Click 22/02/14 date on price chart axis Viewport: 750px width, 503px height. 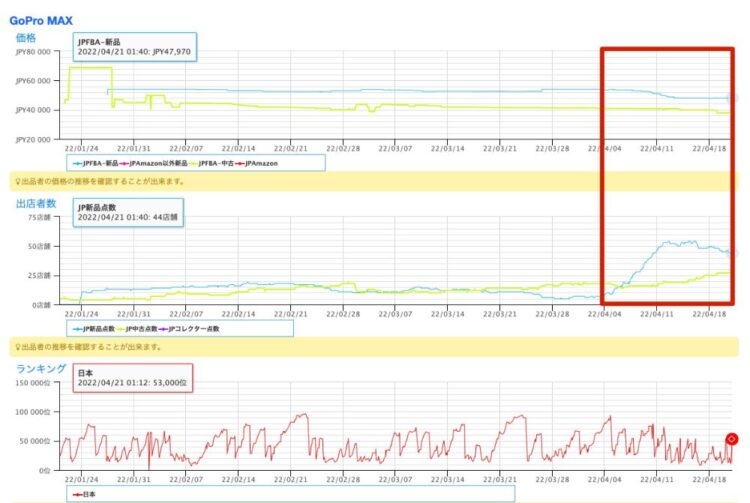238,149
